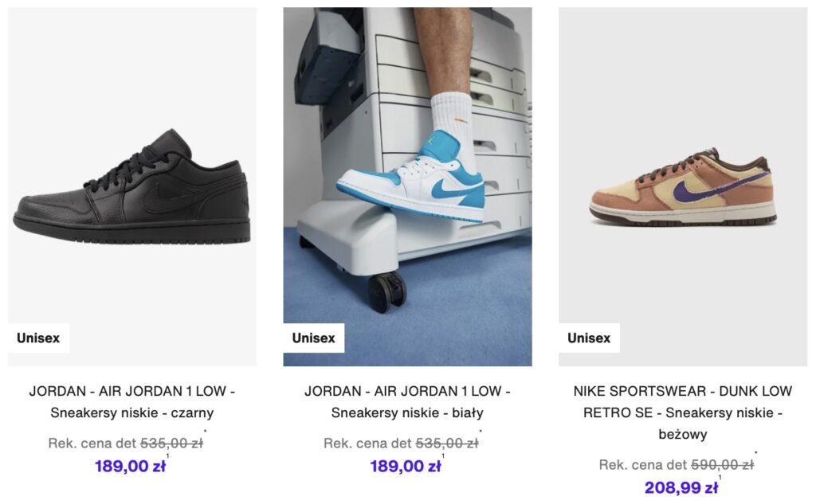Open the black Air Jordan 1 Low product image
This screenshot has height=504, width=816.
132,186
